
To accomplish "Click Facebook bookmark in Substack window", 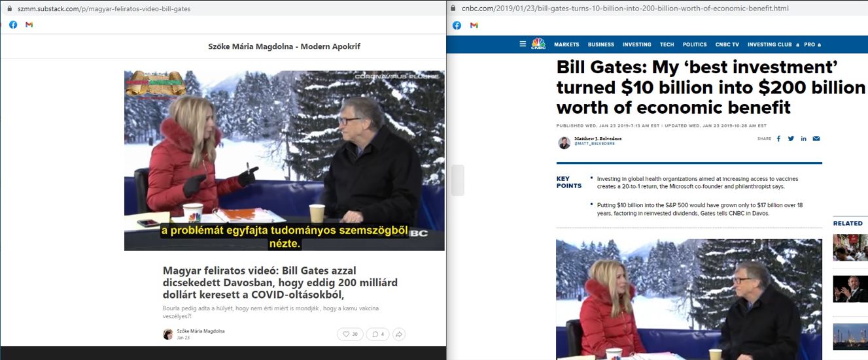I will coord(13,25).
